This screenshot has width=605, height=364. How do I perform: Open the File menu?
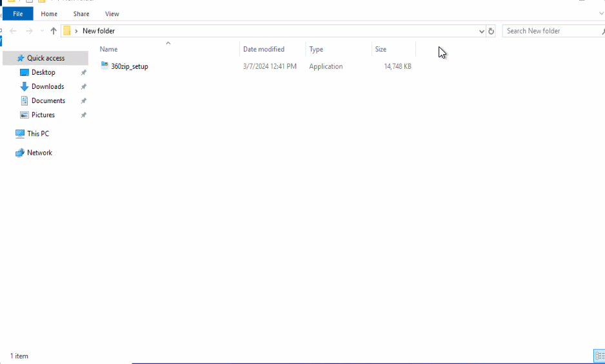tap(17, 14)
